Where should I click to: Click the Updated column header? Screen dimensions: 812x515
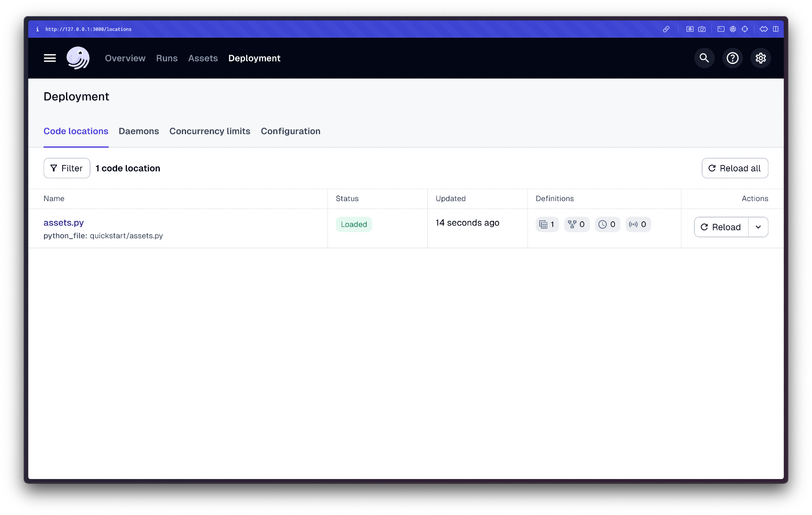click(450, 198)
